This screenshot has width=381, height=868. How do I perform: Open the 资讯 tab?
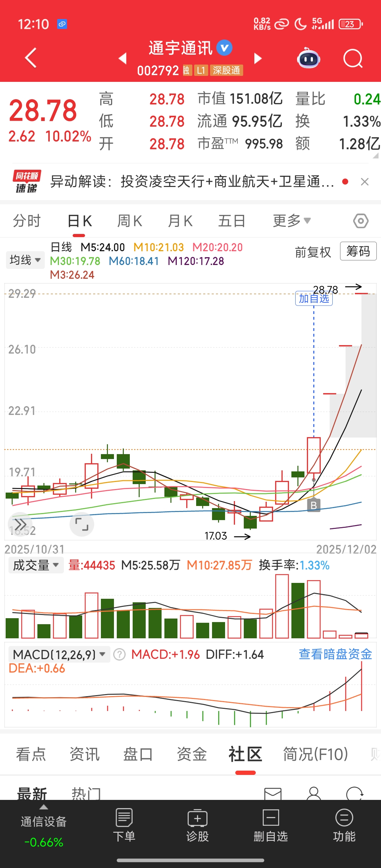[85, 754]
